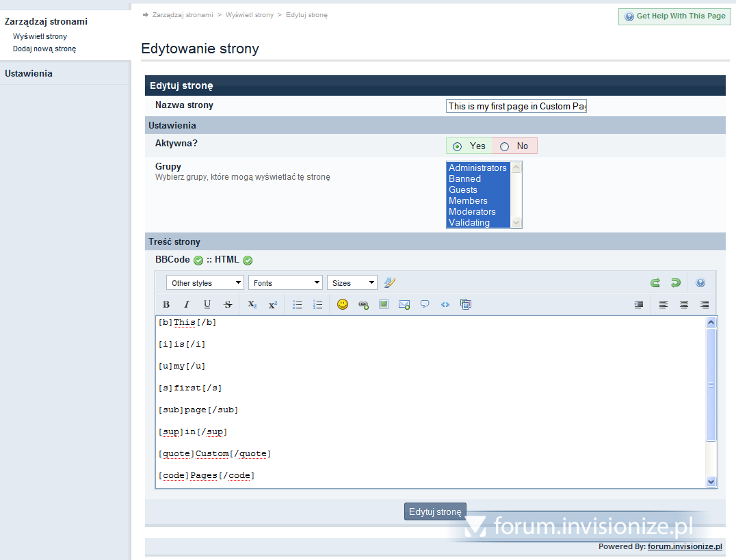Image resolution: width=736 pixels, height=560 pixels.
Task: Click the superscript icon
Action: [272, 305]
